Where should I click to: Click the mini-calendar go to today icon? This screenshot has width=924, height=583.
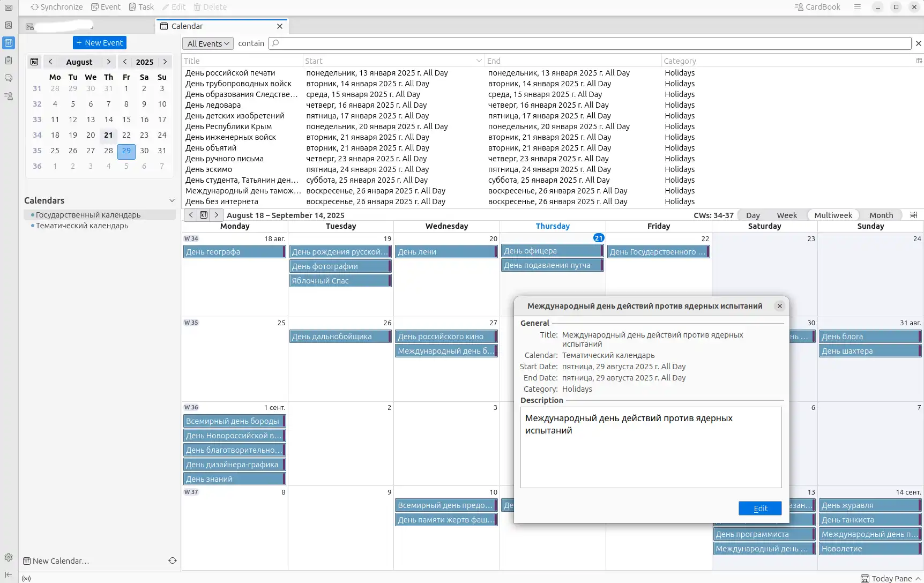[x=34, y=62]
